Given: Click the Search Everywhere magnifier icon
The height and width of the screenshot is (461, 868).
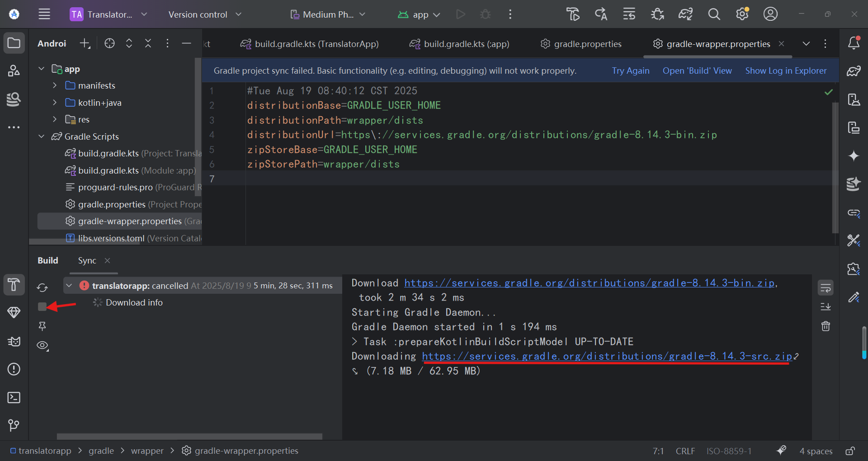Looking at the screenshot, I should 714,14.
